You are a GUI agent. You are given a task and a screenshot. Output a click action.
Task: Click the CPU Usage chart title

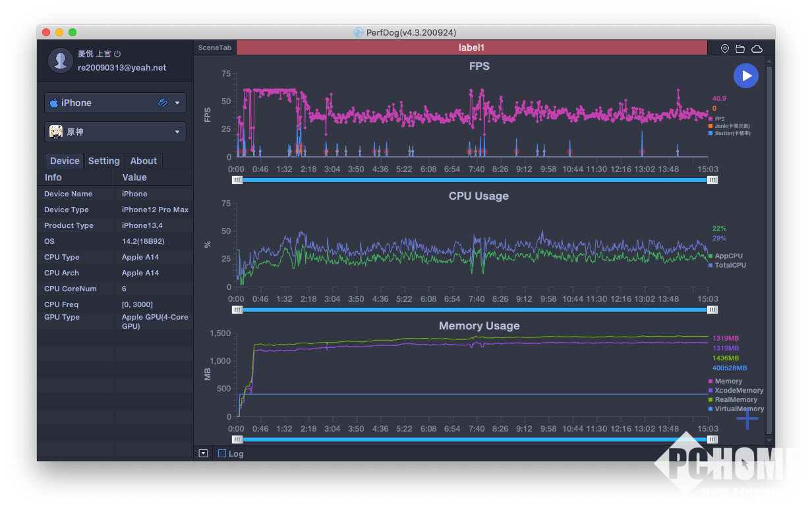click(x=478, y=196)
